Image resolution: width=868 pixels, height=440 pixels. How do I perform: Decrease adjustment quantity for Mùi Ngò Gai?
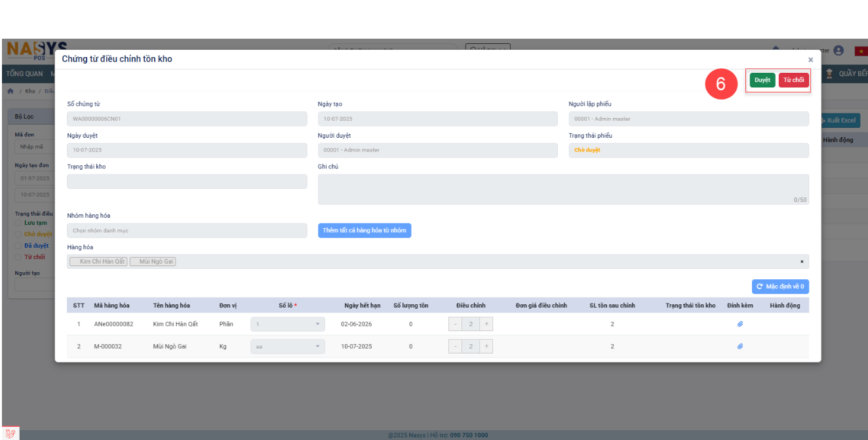click(455, 346)
